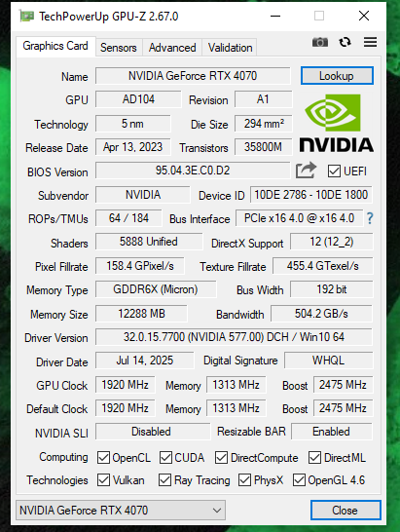Minimize the GPU-Z window
This screenshot has width=400, height=532.
pos(275,16)
